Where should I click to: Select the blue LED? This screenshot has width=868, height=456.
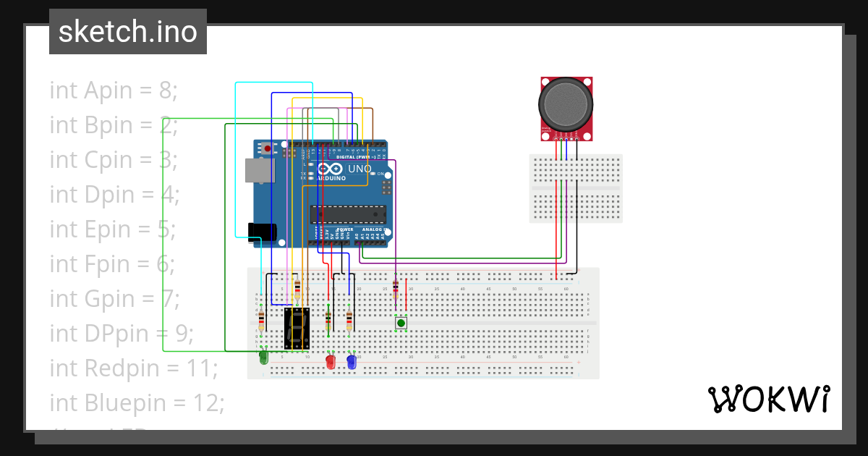pyautogui.click(x=350, y=363)
